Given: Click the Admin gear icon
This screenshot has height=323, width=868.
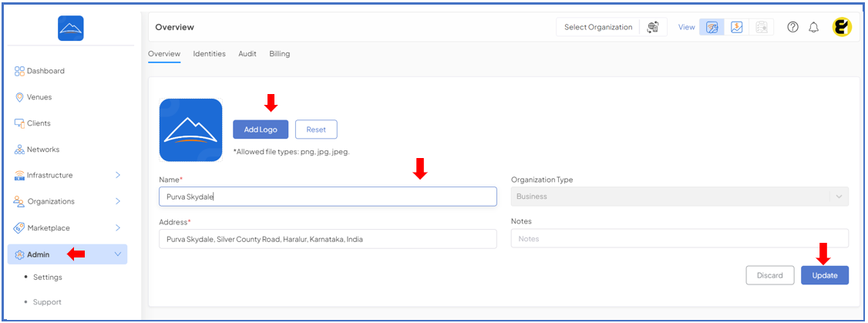Looking at the screenshot, I should pos(19,254).
